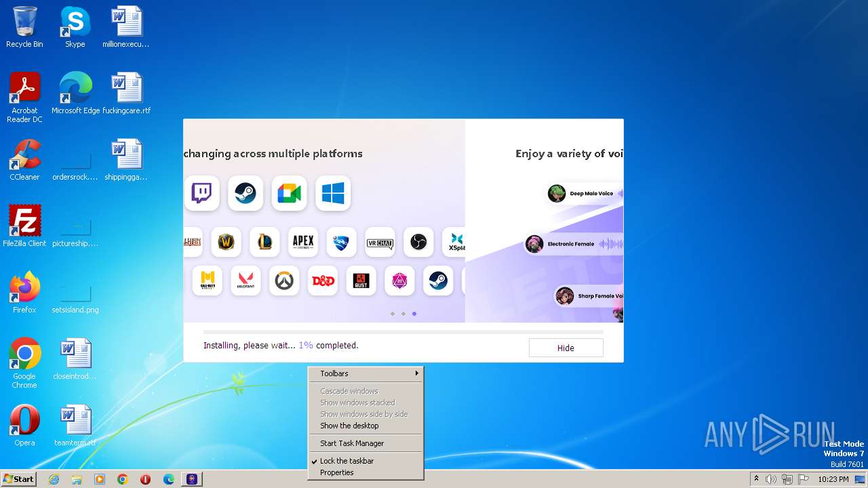Open the clock showing 10:23 PM
This screenshot has height=488, width=868.
pos(833,479)
